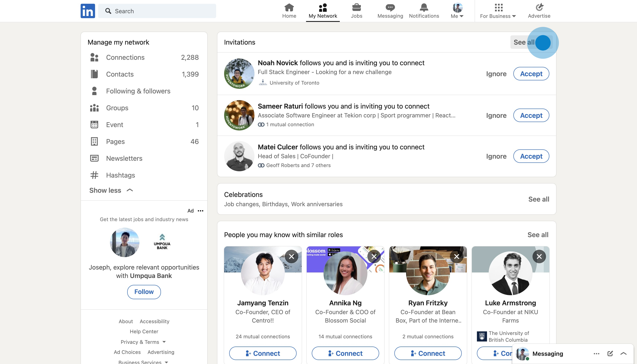Image resolution: width=637 pixels, height=364 pixels.
Task: Ignore Matei Culcer's invitation
Action: [x=496, y=156]
